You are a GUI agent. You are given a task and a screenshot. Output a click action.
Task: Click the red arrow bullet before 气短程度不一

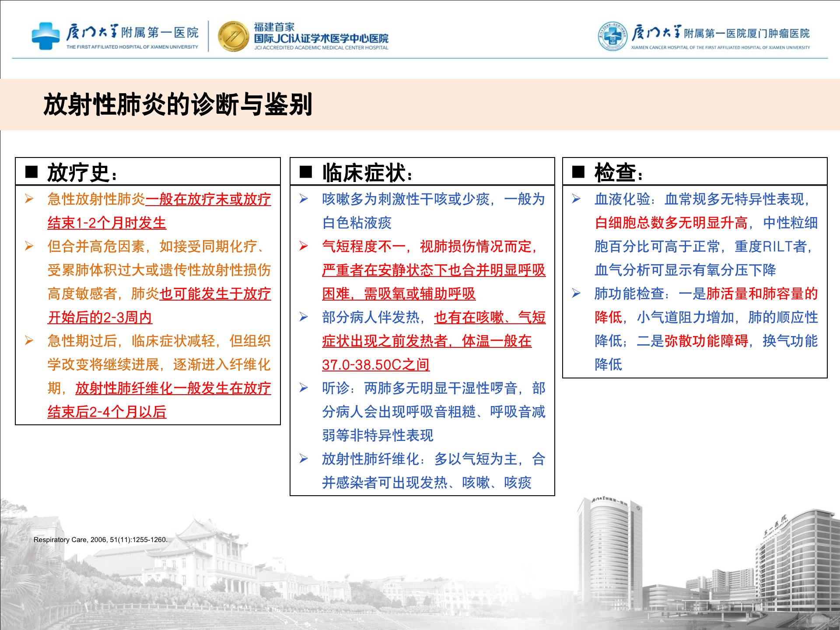click(304, 246)
